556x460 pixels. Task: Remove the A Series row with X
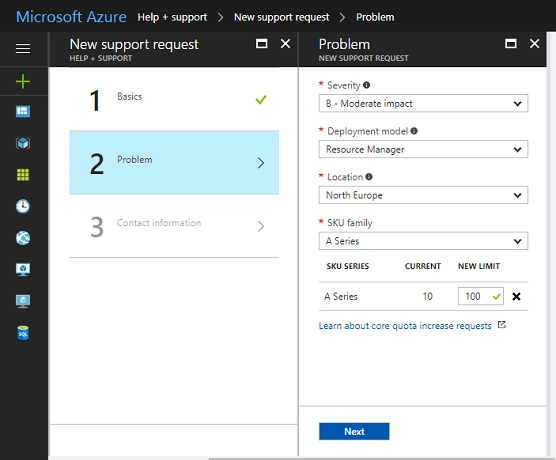coord(516,296)
